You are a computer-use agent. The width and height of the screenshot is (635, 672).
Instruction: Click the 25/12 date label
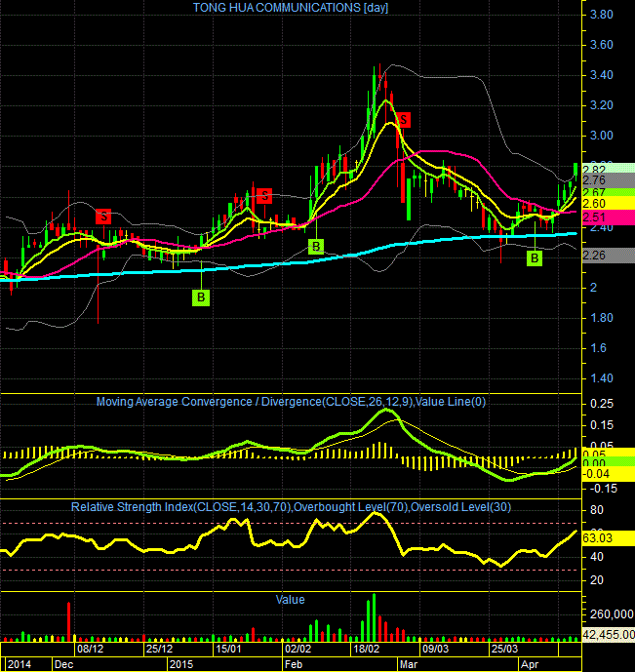coord(159,649)
